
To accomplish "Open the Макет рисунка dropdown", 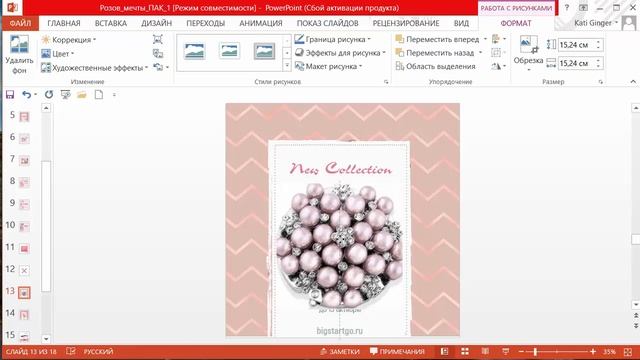I will pos(329,66).
